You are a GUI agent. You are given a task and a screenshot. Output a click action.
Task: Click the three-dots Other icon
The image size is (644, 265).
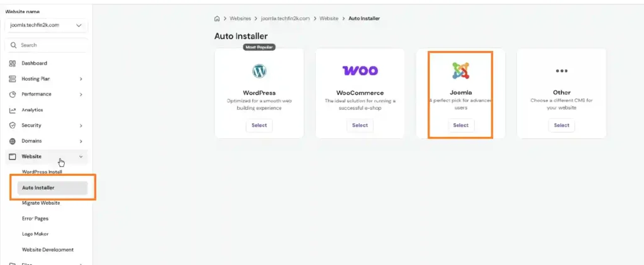tap(561, 70)
